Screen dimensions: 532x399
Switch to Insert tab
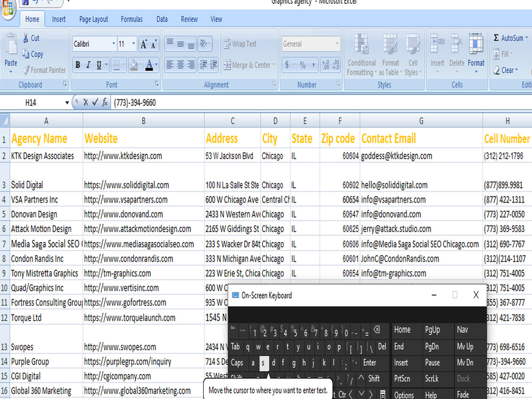pos(59,19)
